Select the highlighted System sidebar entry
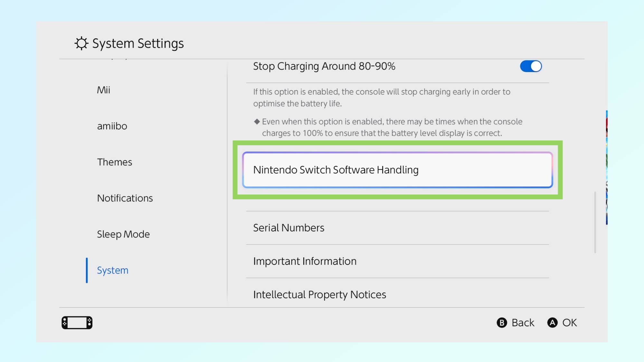This screenshot has width=644, height=362. 112,270
